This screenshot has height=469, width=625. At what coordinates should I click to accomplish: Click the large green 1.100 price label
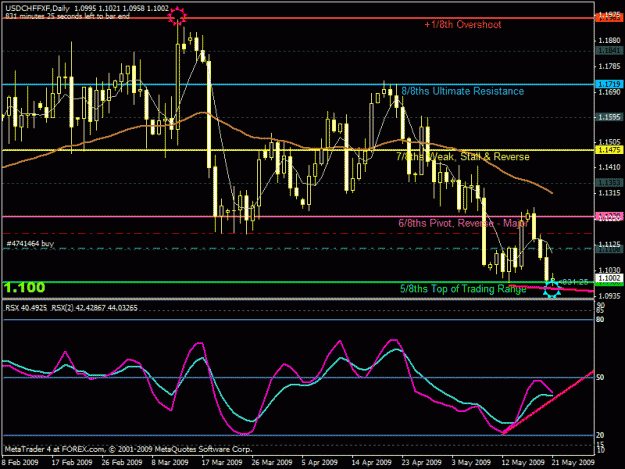pyautogui.click(x=25, y=287)
